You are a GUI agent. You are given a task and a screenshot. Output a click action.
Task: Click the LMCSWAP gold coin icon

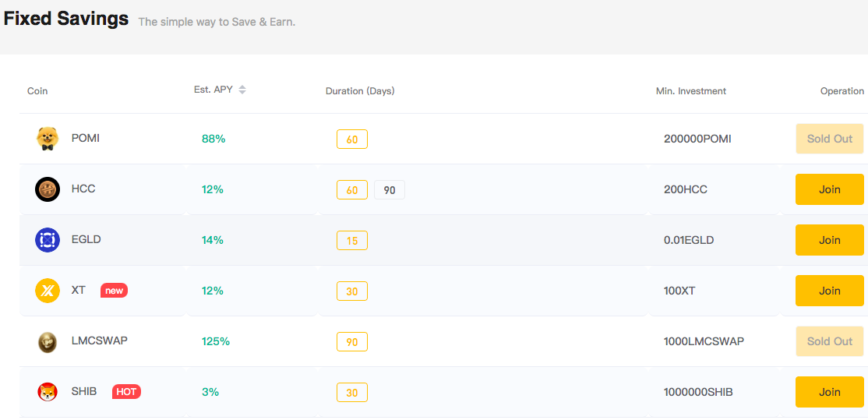(47, 341)
